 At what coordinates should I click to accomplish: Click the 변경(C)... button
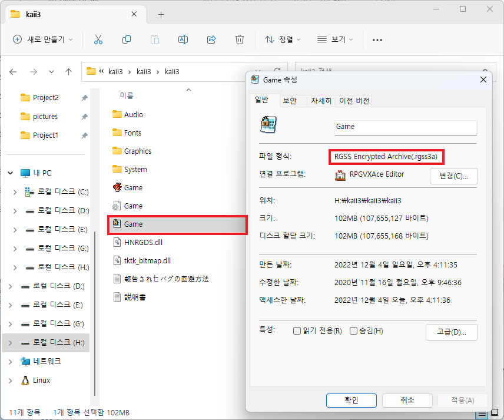pos(453,176)
